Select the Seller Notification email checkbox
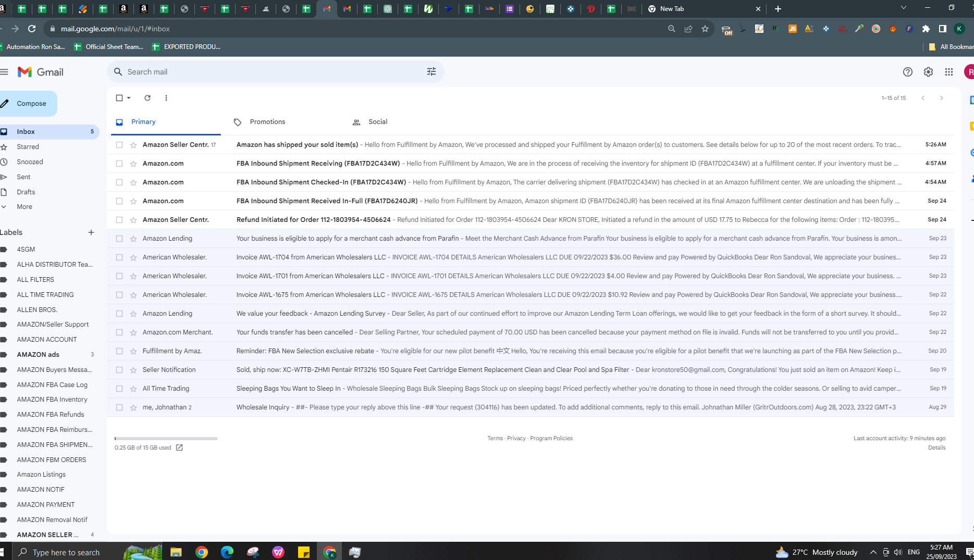This screenshot has width=974, height=560. pyautogui.click(x=119, y=370)
